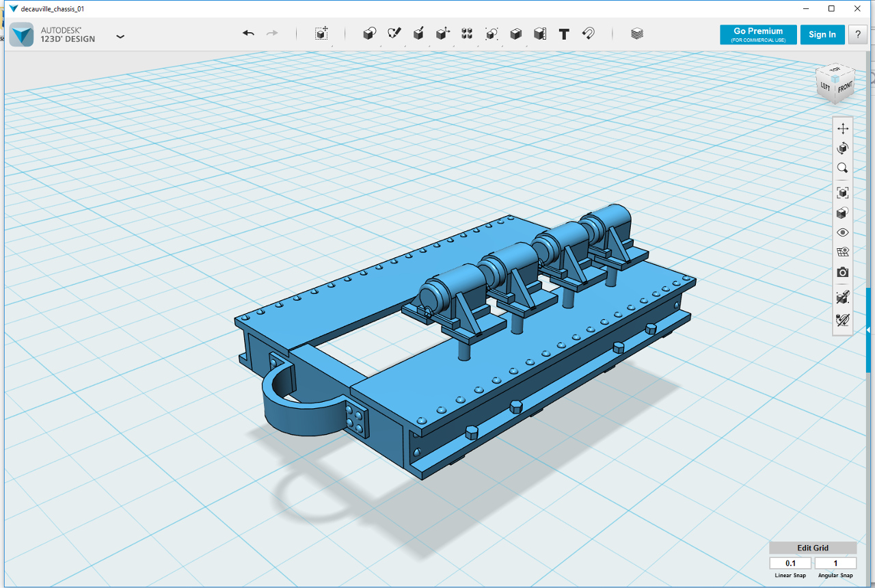Open the Primitives dropdown menu
Image resolution: width=875 pixels, height=588 pixels.
pyautogui.click(x=369, y=34)
